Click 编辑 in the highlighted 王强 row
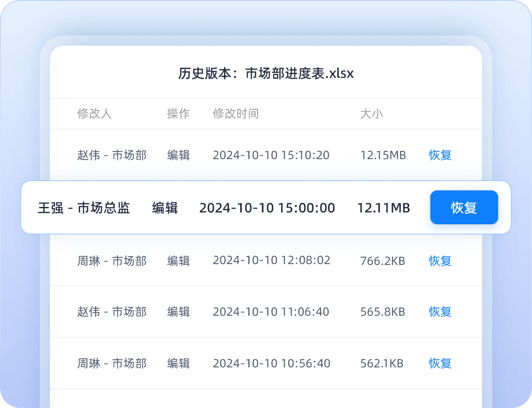Viewport: 532px width, 408px height. [x=165, y=208]
